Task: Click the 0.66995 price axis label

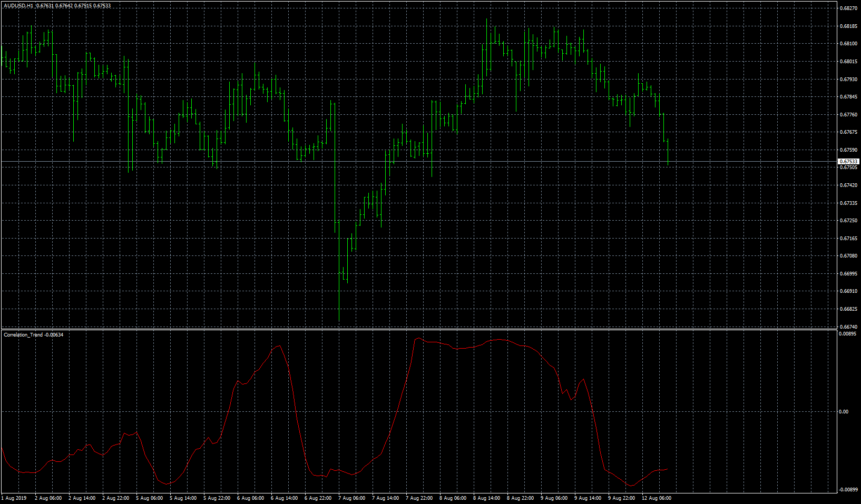Action: [x=848, y=274]
